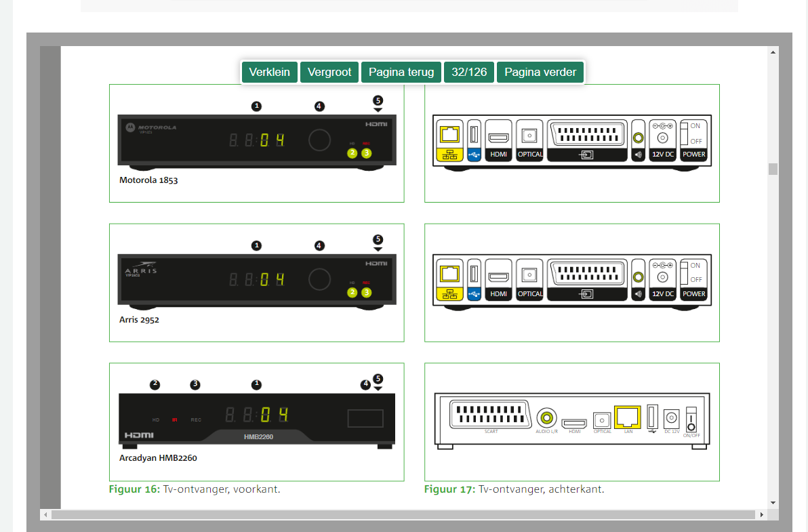Click the POWER on/off switch on Motorola rear
808x532 pixels.
point(693,140)
